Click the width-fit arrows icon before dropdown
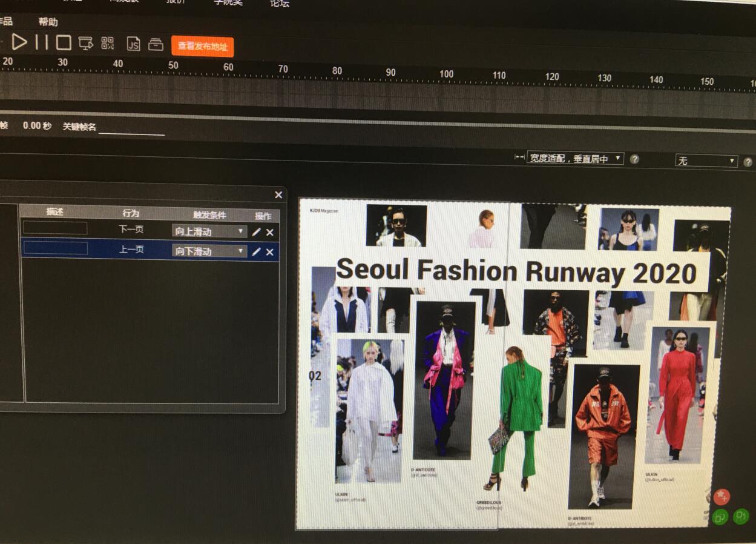Viewport: 756px width, 544px height. point(519,157)
